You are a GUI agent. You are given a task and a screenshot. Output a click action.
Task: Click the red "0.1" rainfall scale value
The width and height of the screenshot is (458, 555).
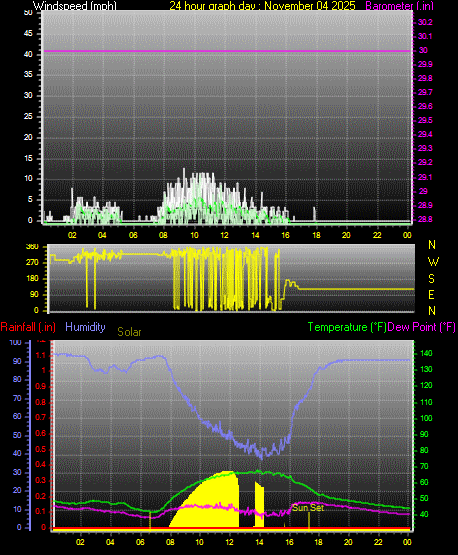point(41,512)
